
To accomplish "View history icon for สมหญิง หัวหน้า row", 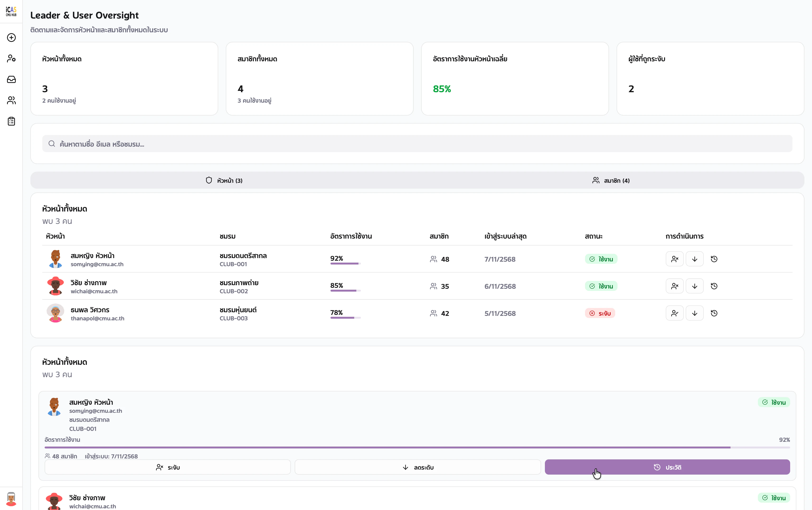I will (x=714, y=259).
